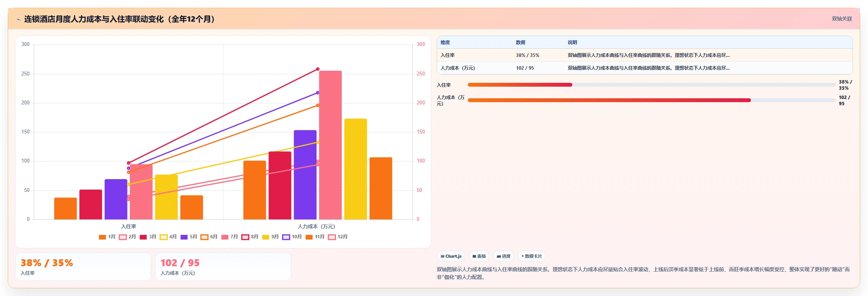Click the first orange 1月 bar in 入住率
The height and width of the screenshot is (296, 868).
(x=65, y=209)
